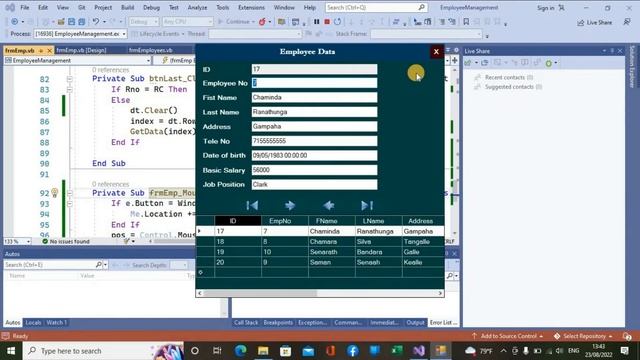Image resolution: width=640 pixels, height=360 pixels.
Task: Switch to frmEmployees.vb tab
Action: tap(151, 50)
